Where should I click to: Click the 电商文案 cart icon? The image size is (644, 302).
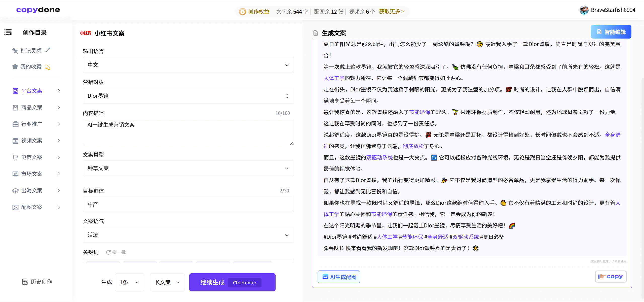[x=15, y=157]
